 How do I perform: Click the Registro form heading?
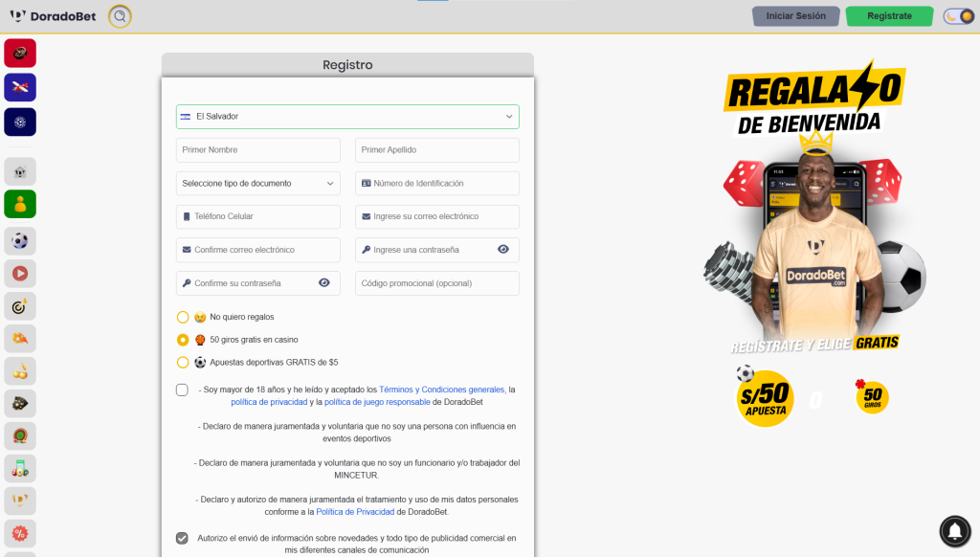point(347,65)
